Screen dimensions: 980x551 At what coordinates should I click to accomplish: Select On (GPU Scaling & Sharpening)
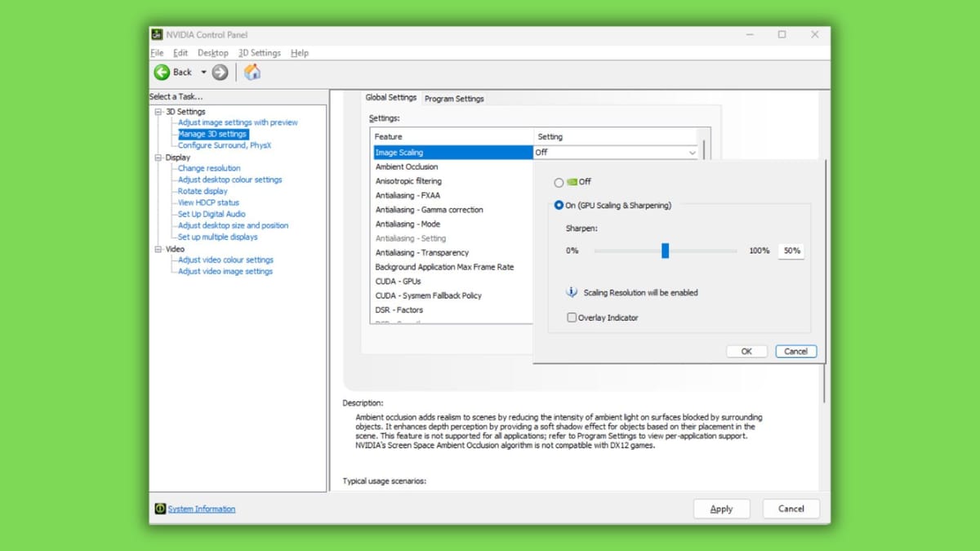click(558, 205)
